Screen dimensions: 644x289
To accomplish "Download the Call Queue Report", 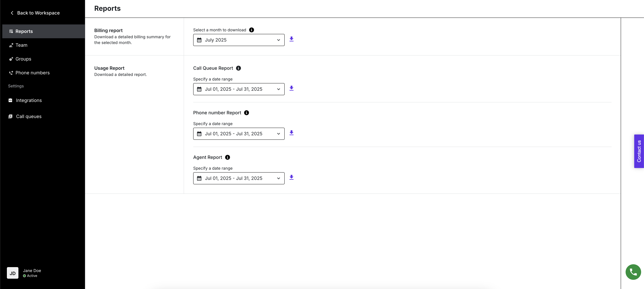I will coord(291,89).
